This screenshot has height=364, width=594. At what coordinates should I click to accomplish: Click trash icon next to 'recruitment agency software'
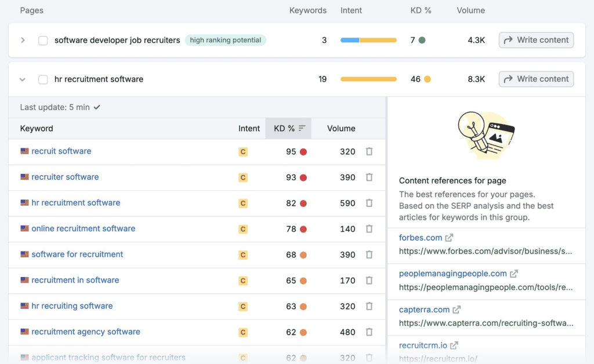click(369, 332)
